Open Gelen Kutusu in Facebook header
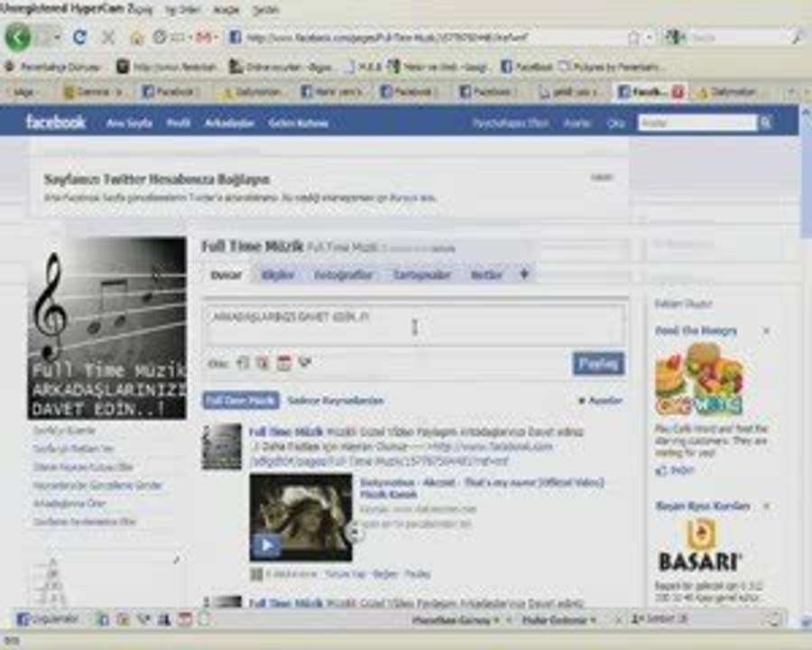 click(x=299, y=123)
